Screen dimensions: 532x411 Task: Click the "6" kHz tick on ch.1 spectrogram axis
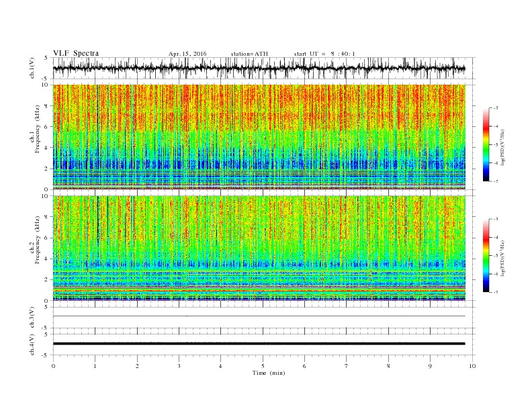[x=47, y=127]
